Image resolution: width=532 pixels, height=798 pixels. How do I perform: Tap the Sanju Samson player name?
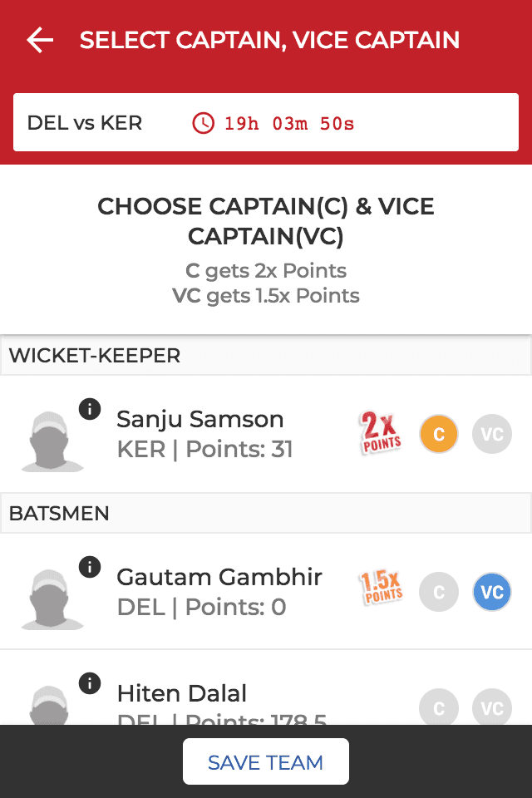(200, 419)
